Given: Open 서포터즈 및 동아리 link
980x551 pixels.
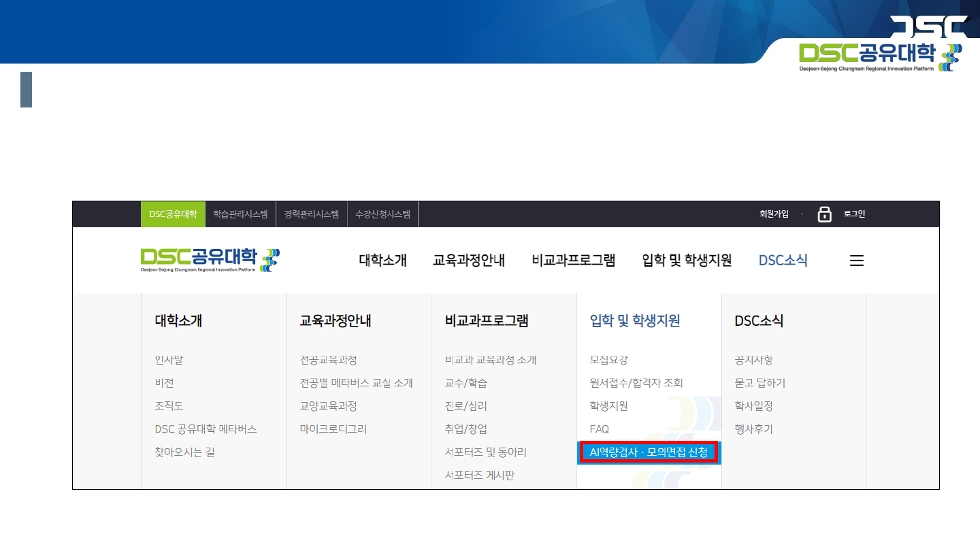Looking at the screenshot, I should pyautogui.click(x=485, y=452).
